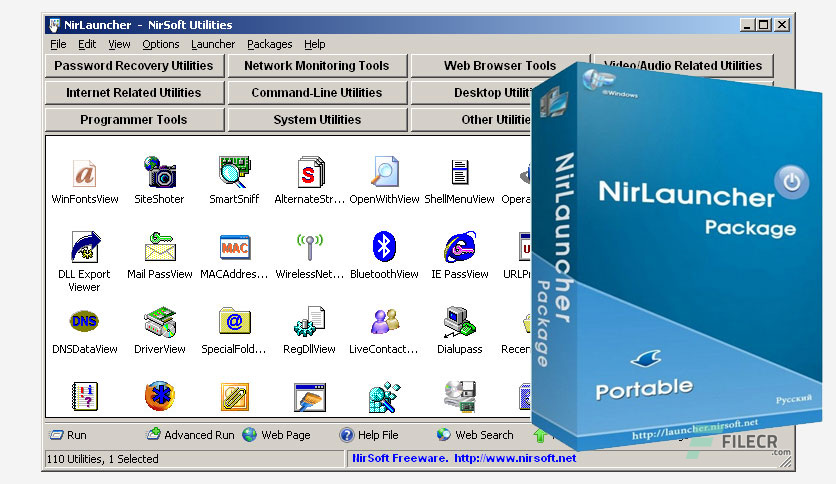
Task: Select the paperclip utility icon in bottom row
Action: 234,397
